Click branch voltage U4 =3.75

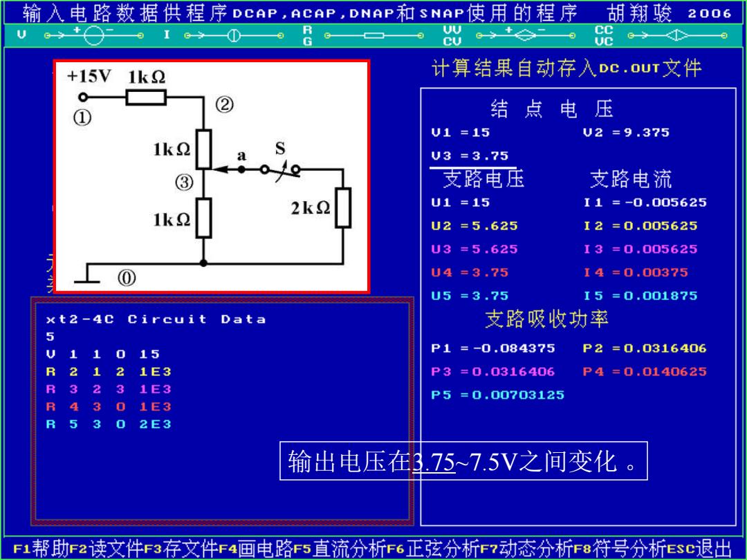click(470, 272)
